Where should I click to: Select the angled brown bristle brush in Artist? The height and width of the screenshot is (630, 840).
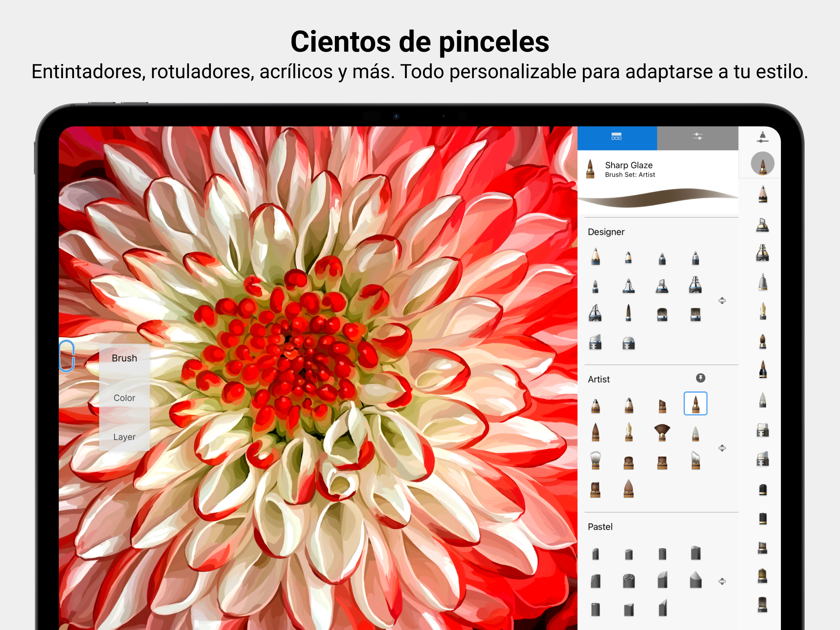coord(662,406)
